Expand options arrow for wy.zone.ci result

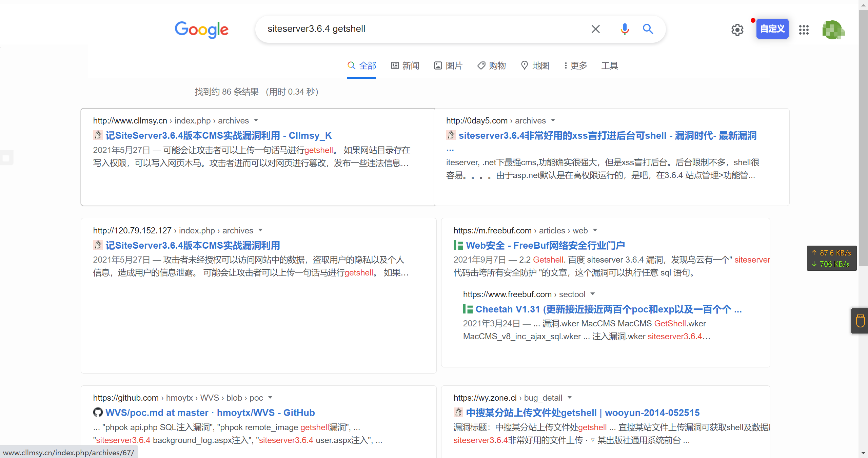(570, 398)
